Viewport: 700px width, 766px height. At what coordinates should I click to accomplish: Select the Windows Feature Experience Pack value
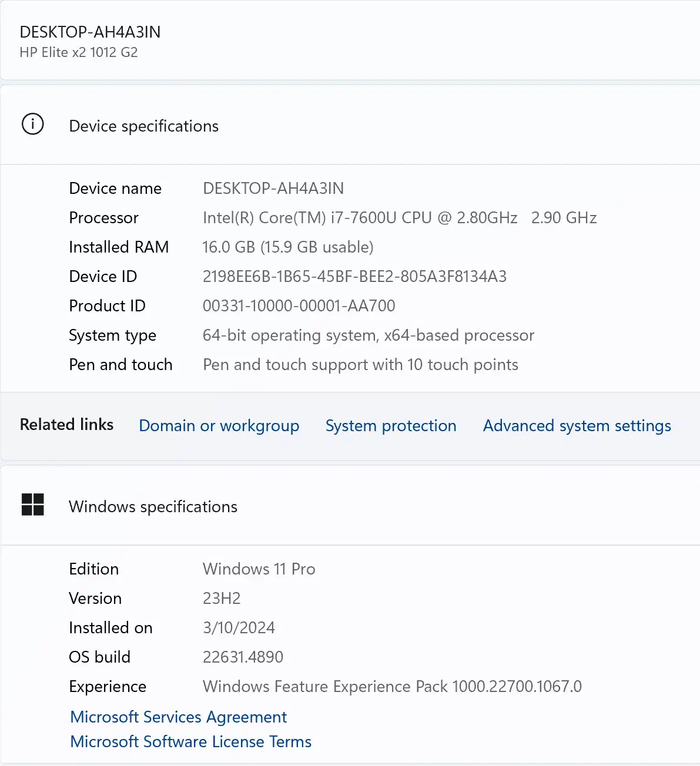coord(392,687)
